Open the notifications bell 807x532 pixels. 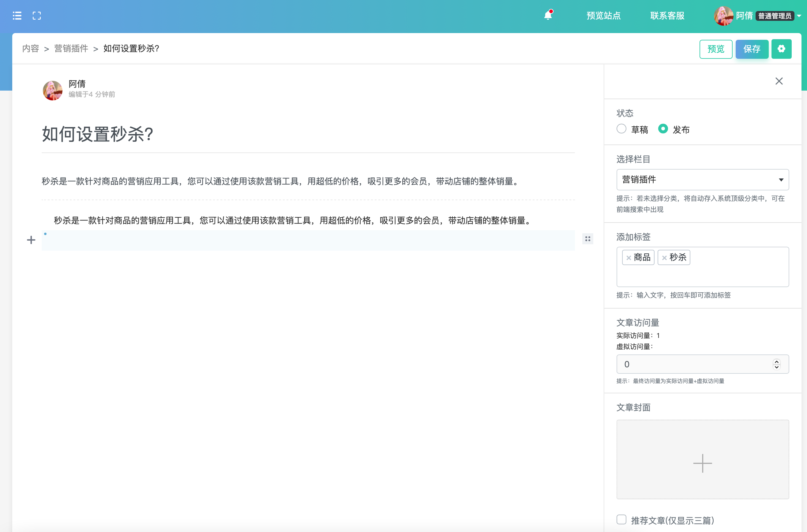coord(548,15)
